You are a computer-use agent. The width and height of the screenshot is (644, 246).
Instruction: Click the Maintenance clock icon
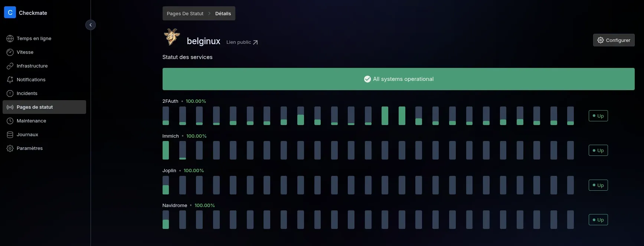10,121
